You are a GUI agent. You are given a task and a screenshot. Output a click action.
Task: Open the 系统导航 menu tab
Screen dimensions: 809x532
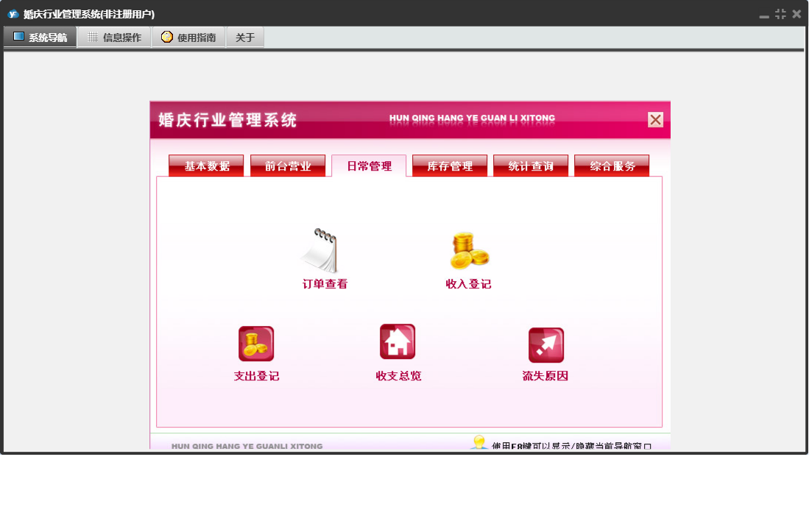(40, 37)
